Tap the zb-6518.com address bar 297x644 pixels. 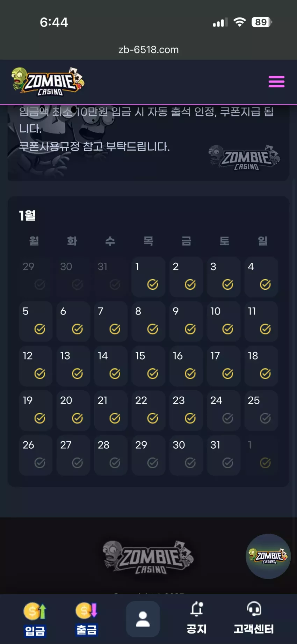(x=148, y=50)
